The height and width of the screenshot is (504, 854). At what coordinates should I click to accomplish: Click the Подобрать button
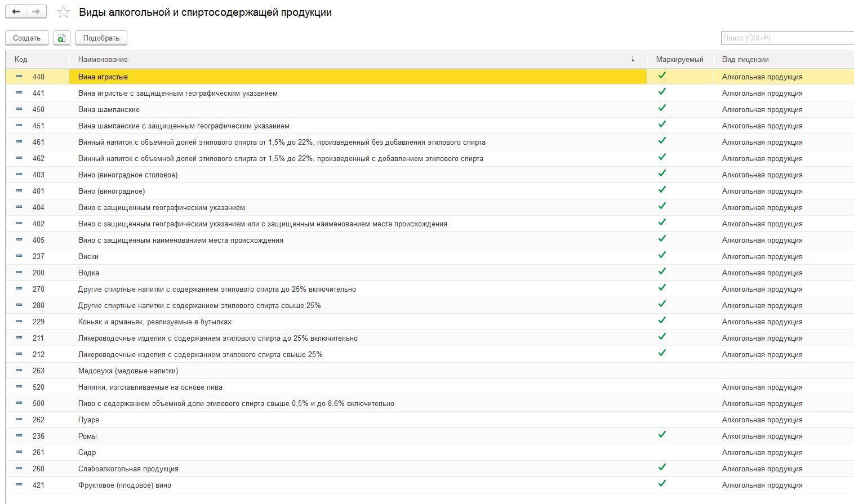[x=101, y=38]
